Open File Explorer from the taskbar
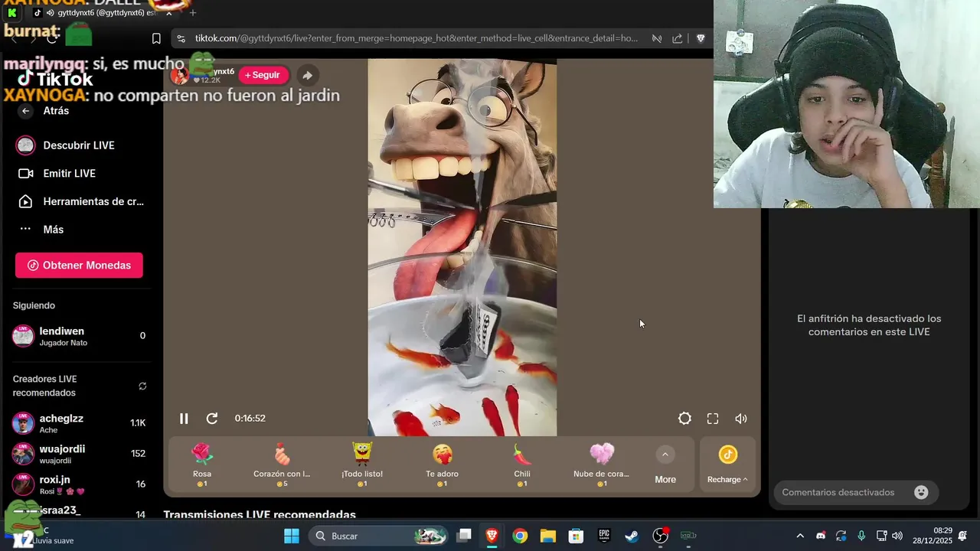This screenshot has width=980, height=551. (x=548, y=536)
